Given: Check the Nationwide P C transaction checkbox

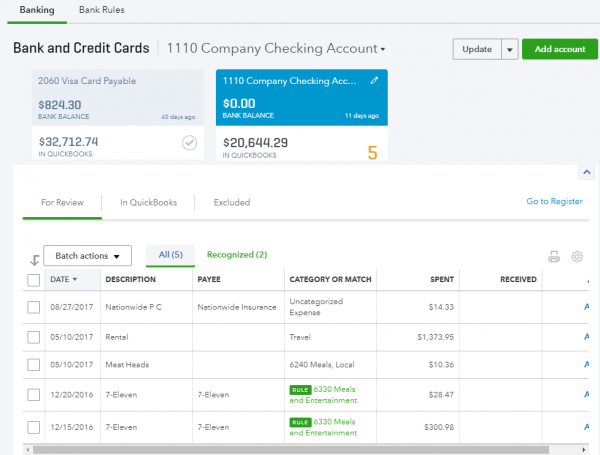Looking at the screenshot, I should point(34,307).
